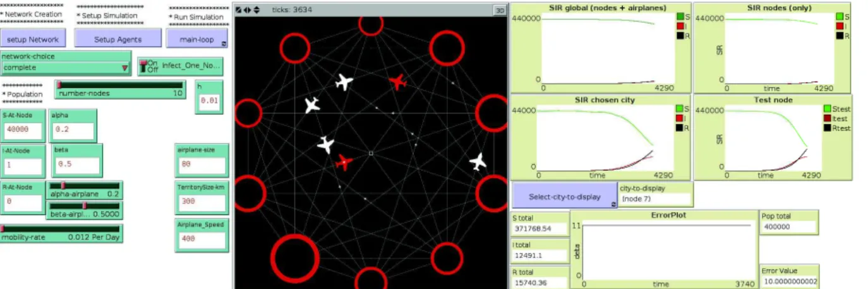This screenshot has width=868, height=289.
Task: Click the city-to-display field showing (node 7)
Action: pyautogui.click(x=656, y=199)
